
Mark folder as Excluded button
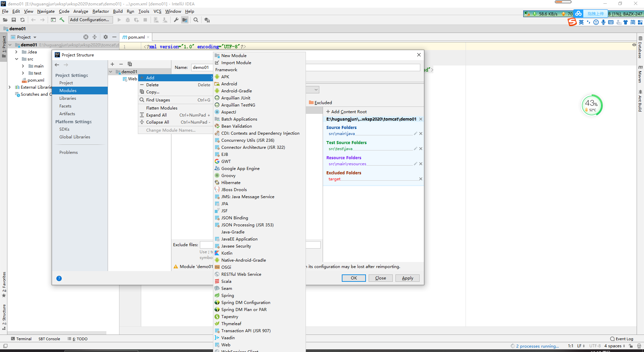[x=320, y=103]
